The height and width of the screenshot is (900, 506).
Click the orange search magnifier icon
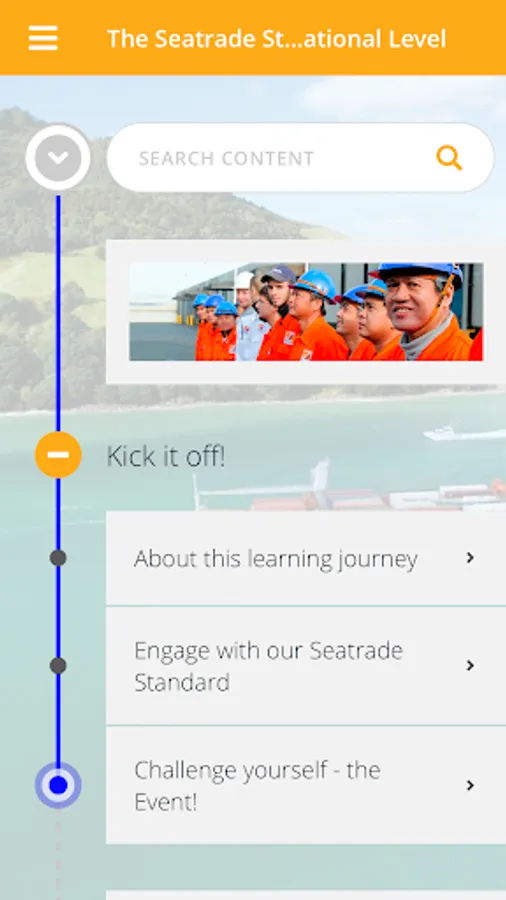click(x=449, y=158)
